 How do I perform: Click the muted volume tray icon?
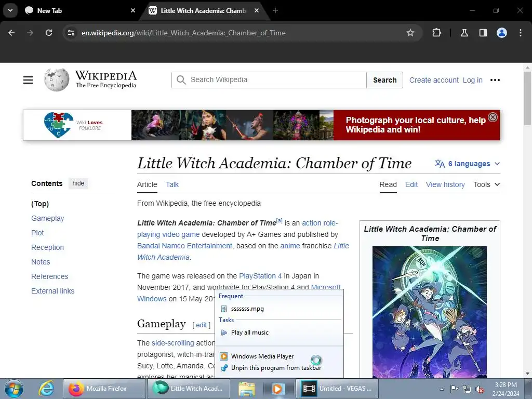click(x=480, y=389)
